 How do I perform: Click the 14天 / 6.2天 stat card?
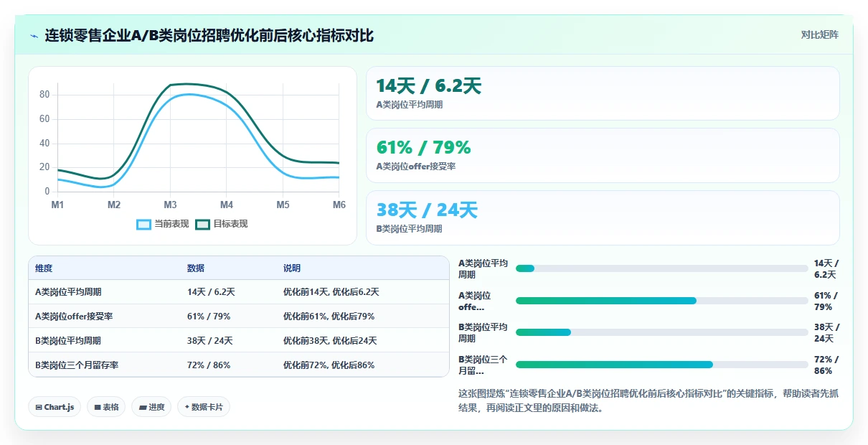click(603, 93)
